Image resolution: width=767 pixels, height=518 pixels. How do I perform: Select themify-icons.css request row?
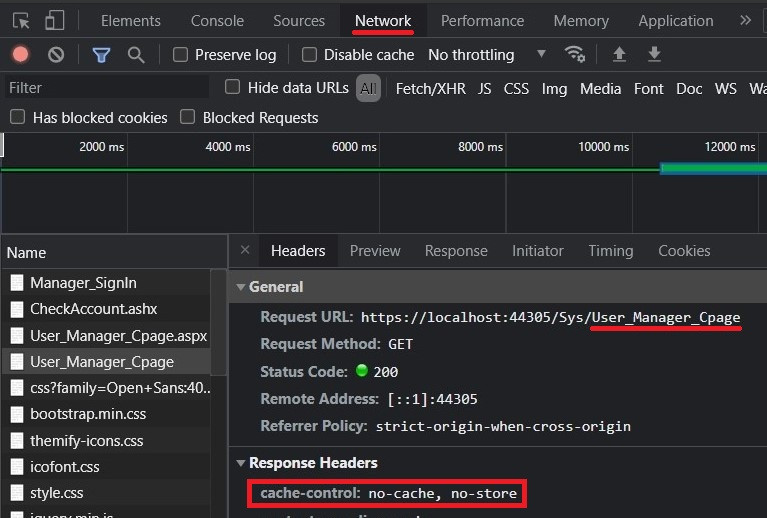106,441
